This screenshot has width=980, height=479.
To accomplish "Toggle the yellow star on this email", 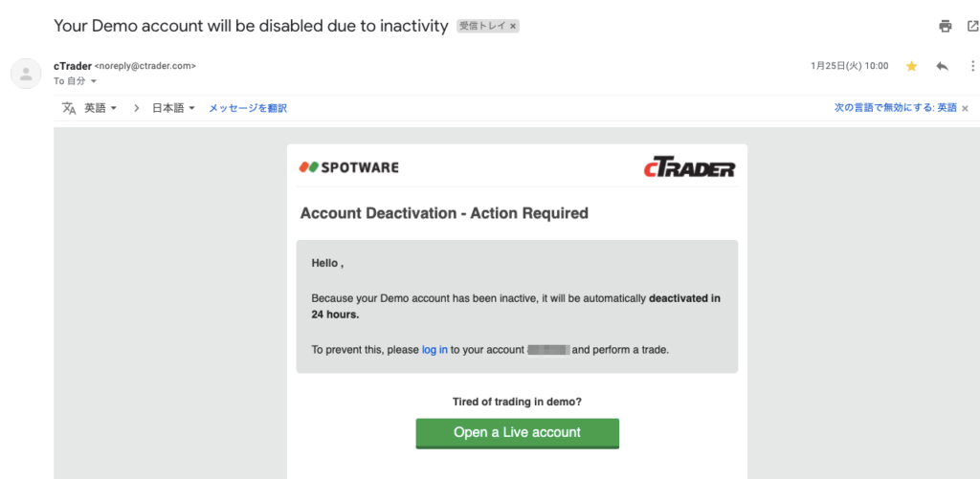I will (x=911, y=66).
